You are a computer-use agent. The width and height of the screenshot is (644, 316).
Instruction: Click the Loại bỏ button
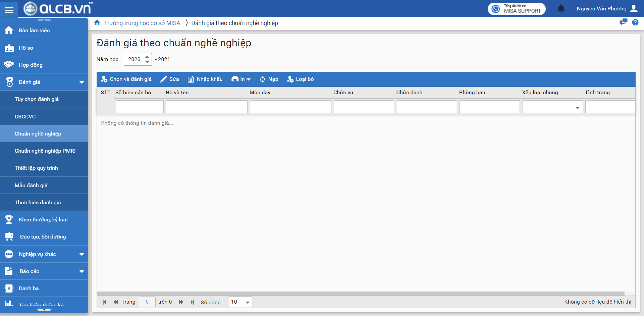click(300, 80)
